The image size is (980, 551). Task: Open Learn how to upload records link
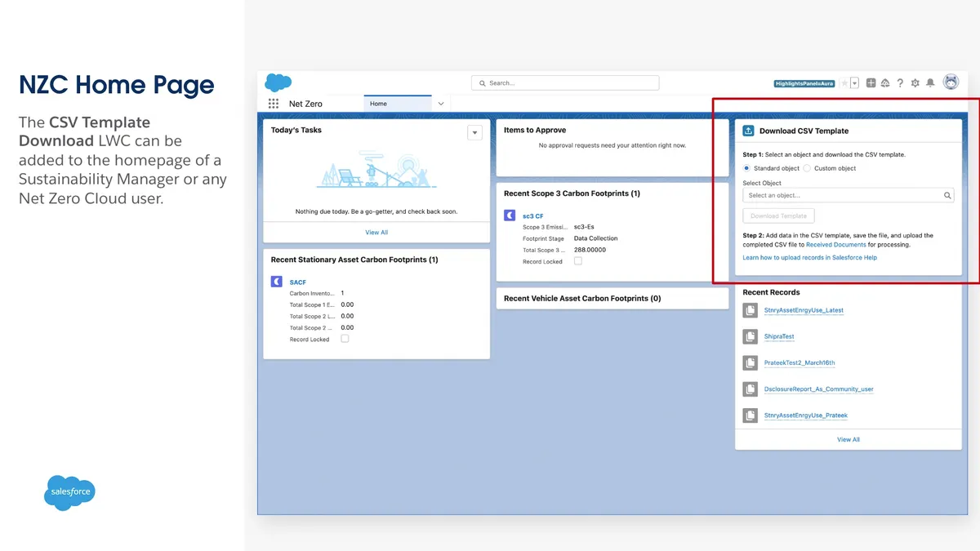click(x=810, y=258)
